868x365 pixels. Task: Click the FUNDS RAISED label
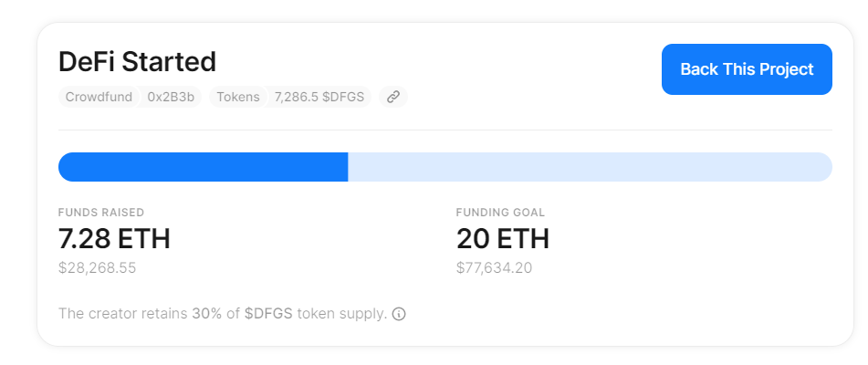click(101, 213)
